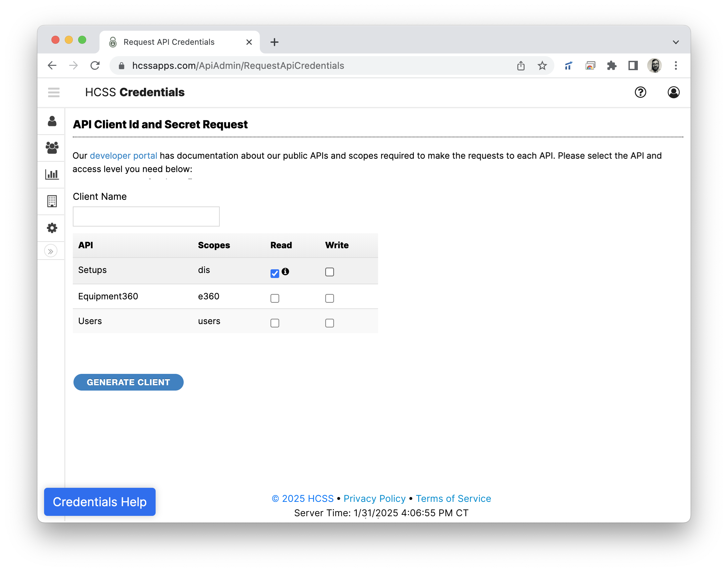Select the Request API Credentials tab
This screenshot has height=572, width=728.
[169, 42]
